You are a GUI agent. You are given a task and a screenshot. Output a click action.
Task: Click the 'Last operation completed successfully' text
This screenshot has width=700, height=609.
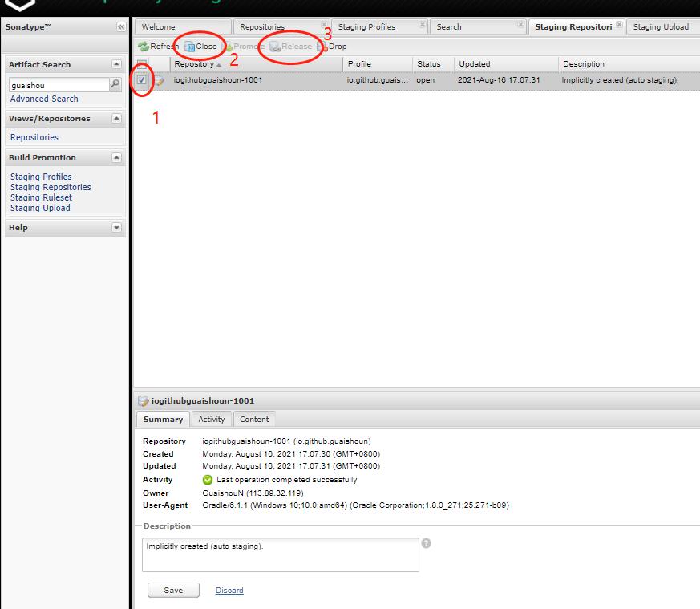pyautogui.click(x=286, y=480)
